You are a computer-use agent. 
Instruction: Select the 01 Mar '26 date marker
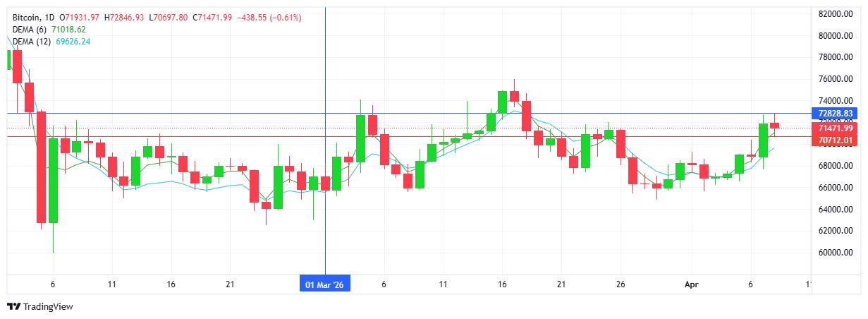pyautogui.click(x=325, y=284)
